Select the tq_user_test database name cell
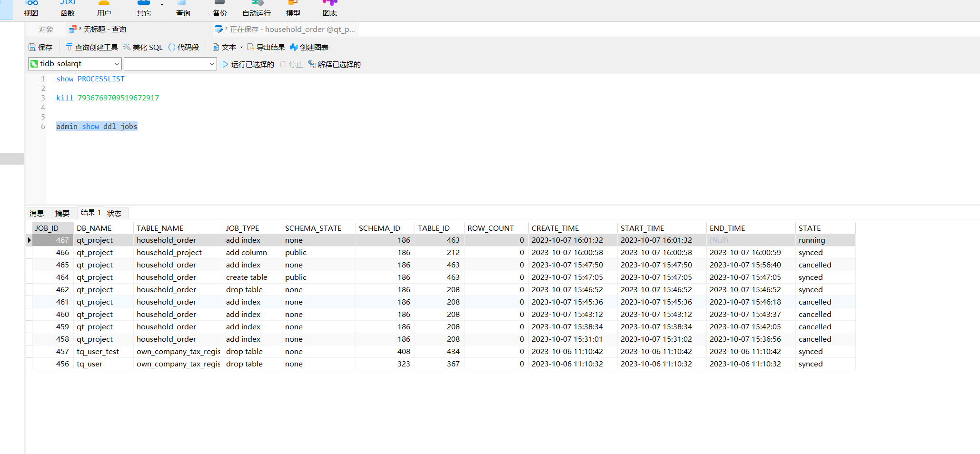Screen dimensions: 980x454 [104, 352]
